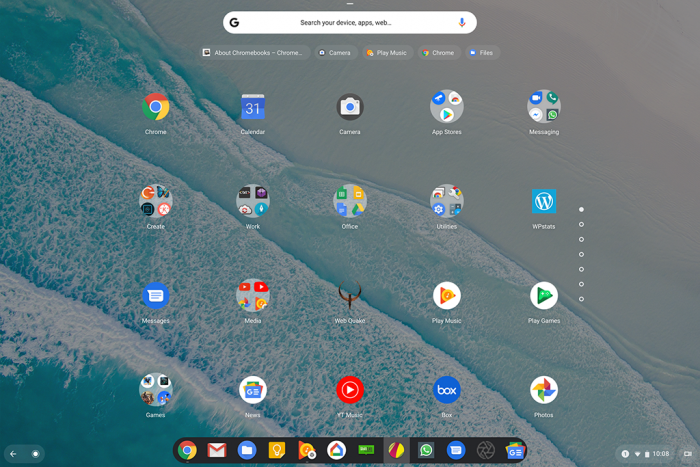Open the News app in the grid
Image resolution: width=700 pixels, height=467 pixels.
click(253, 390)
